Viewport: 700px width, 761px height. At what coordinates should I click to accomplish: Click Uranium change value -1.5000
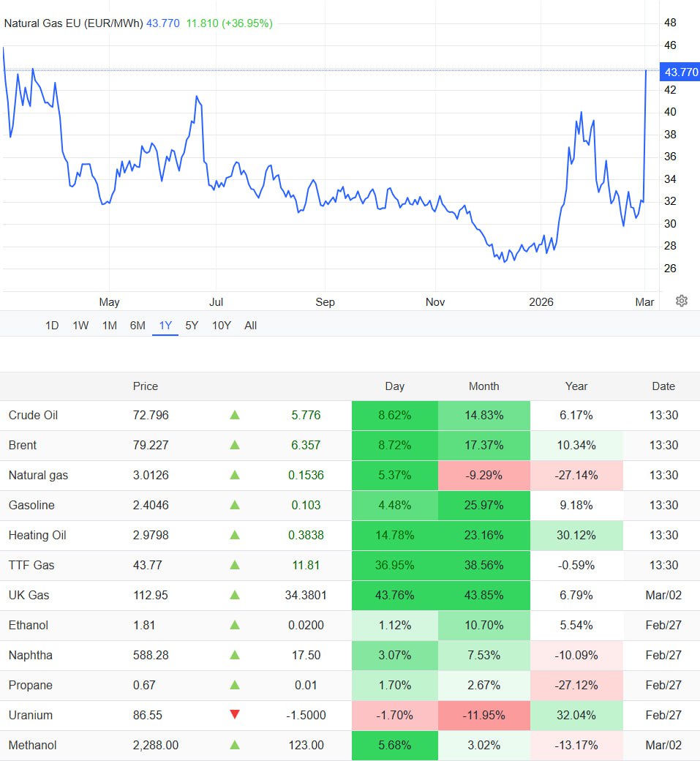(x=306, y=716)
